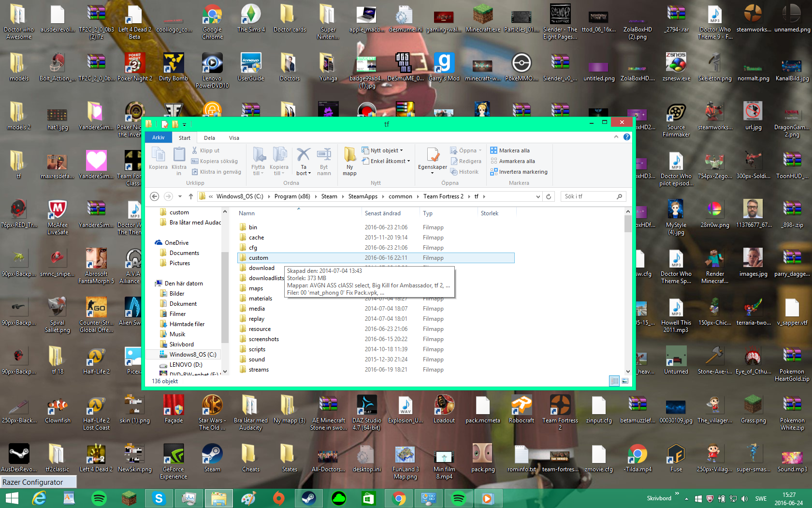Open Internet Explorer from the taskbar
The width and height of the screenshot is (812, 508).
[39, 498]
